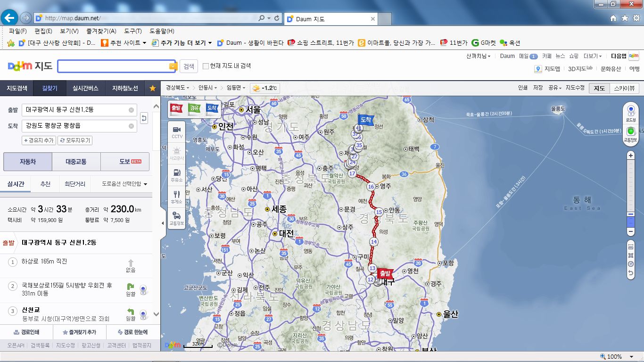Refresh the page in address bar
Screen dimensions: 644x362
[277, 18]
